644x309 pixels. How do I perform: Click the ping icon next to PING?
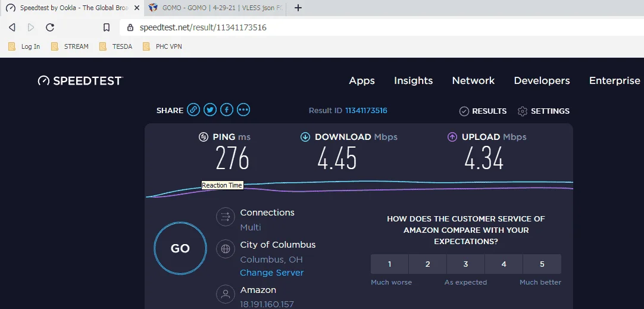point(204,137)
